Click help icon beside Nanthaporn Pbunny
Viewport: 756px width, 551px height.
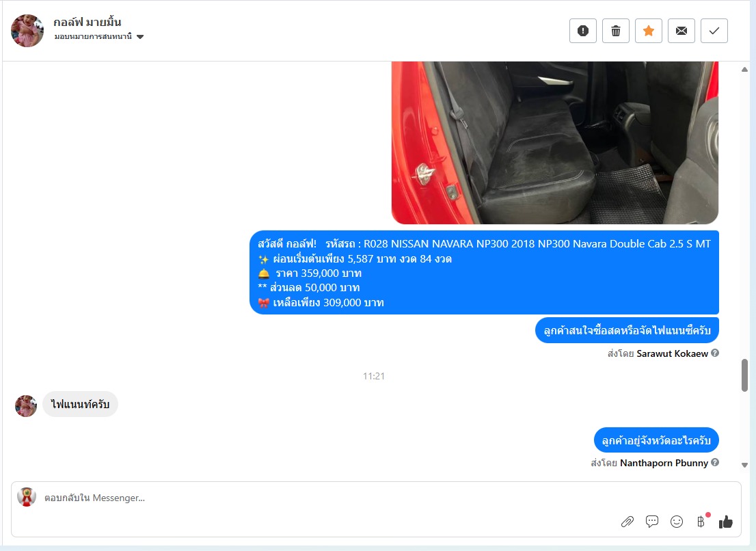click(715, 462)
